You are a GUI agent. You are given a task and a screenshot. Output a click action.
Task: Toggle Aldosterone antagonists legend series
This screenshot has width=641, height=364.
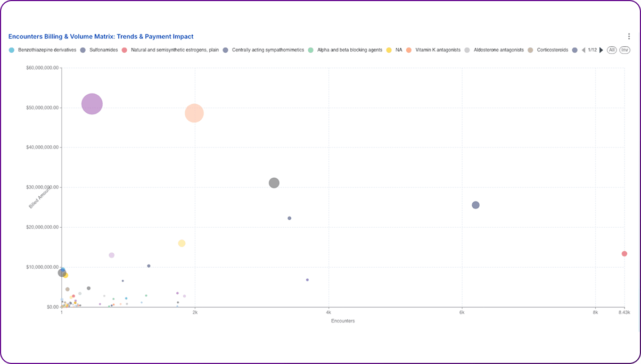[x=494, y=50]
